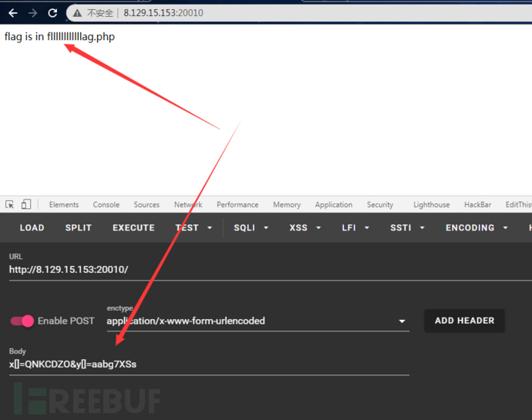
Task: Click the HackBar SPLIT button
Action: tap(79, 227)
